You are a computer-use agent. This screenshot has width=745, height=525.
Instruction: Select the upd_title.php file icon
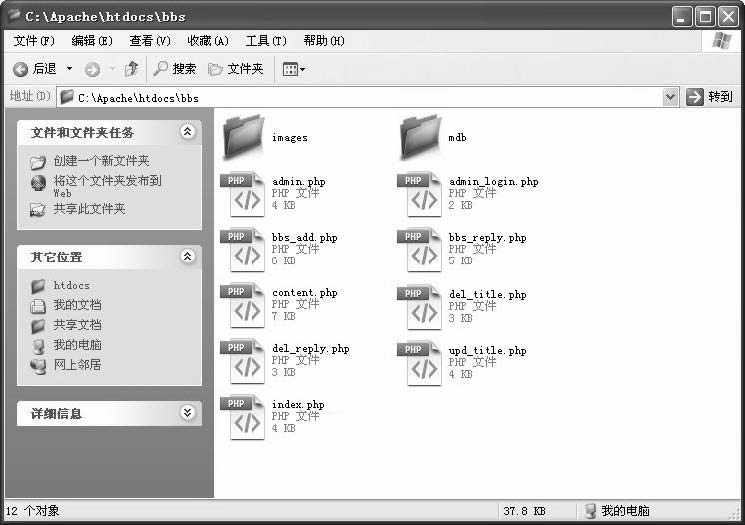tap(420, 363)
